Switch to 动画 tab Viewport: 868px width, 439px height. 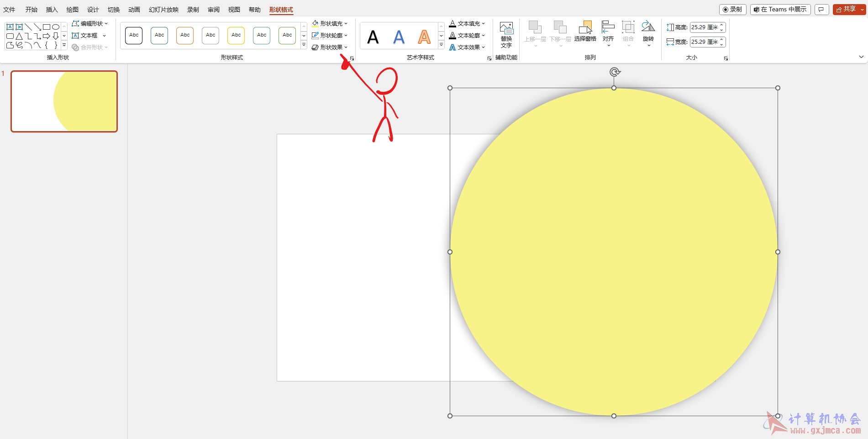[x=134, y=10]
